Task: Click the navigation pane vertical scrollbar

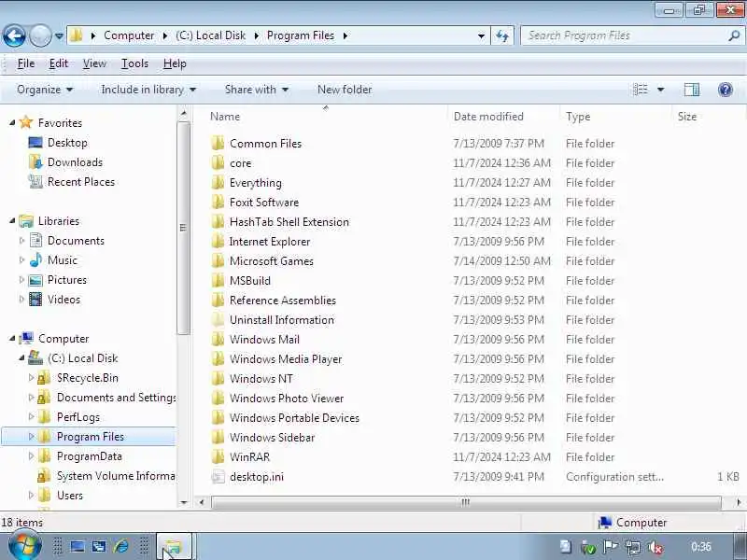Action: click(183, 228)
